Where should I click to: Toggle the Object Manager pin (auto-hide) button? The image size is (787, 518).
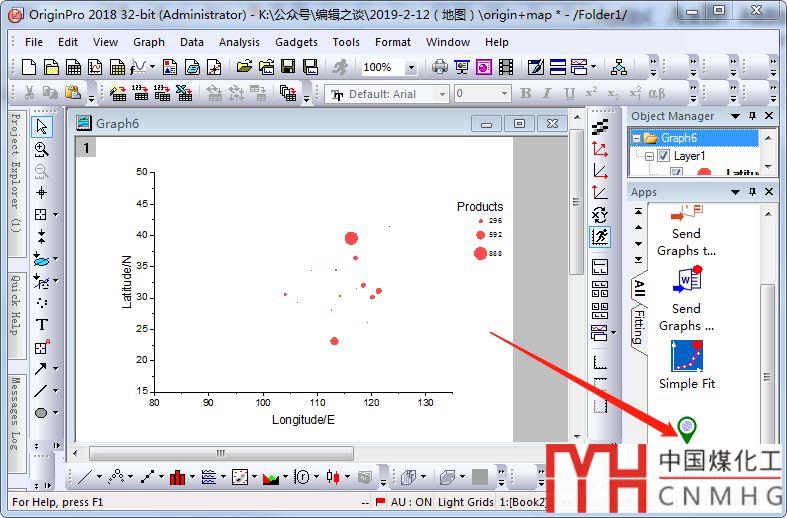753,116
